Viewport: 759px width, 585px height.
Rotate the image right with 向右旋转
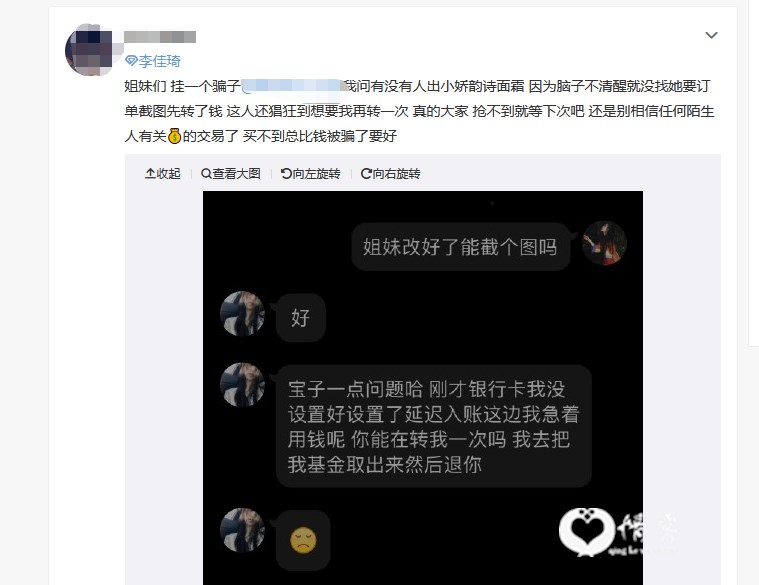pyautogui.click(x=391, y=173)
